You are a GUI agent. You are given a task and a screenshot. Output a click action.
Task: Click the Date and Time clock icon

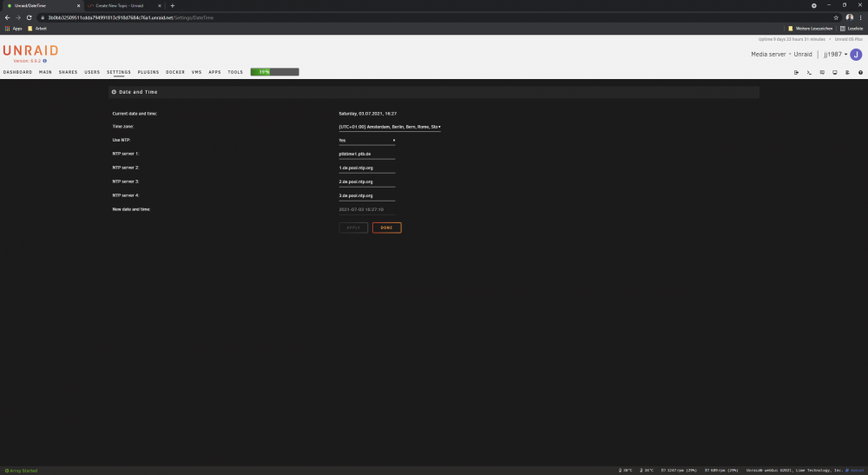[x=114, y=92]
